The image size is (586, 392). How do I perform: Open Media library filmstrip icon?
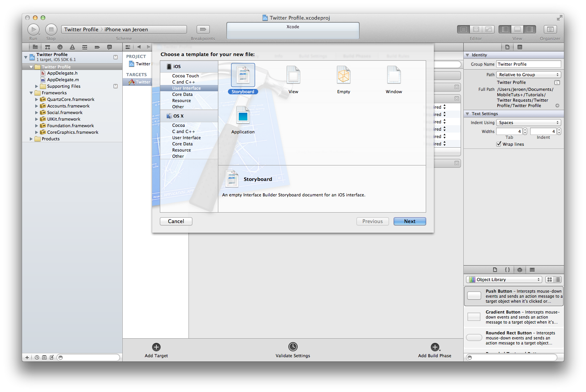532,270
